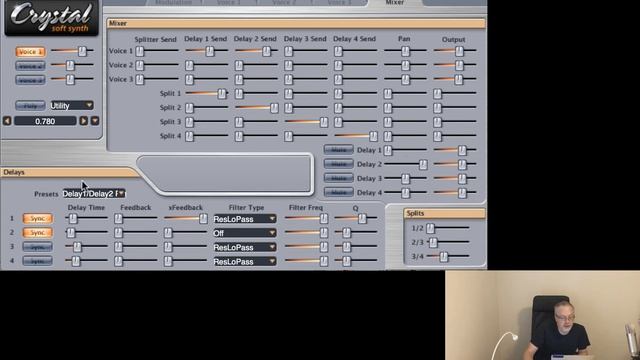
Task: Mute Delay 2 in the mixer
Action: pos(338,164)
